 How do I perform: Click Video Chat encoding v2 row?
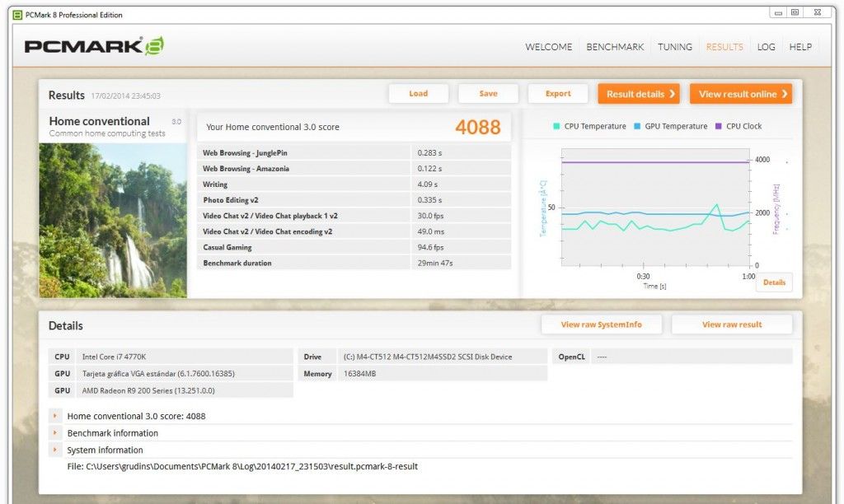pos(354,231)
